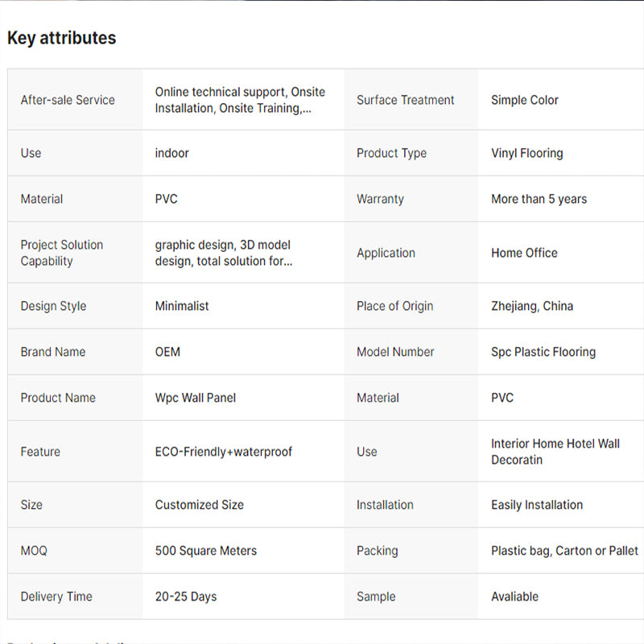
Task: Select the Vinyl Flooring product type value
Action: pyautogui.click(x=526, y=153)
